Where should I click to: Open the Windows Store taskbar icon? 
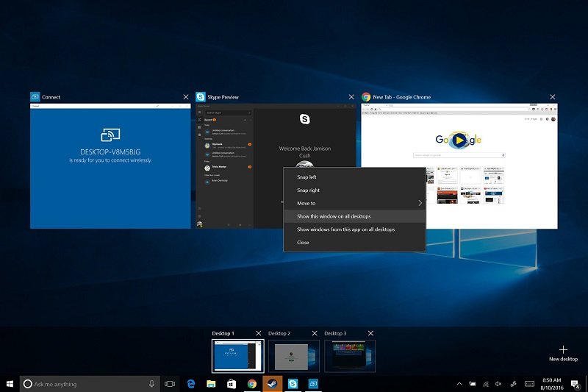(232, 384)
